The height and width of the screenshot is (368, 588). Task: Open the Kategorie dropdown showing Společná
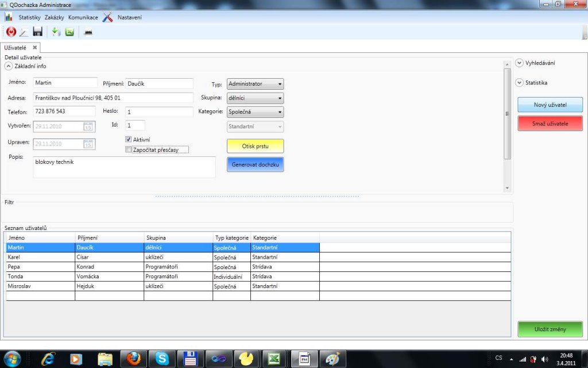pyautogui.click(x=255, y=112)
